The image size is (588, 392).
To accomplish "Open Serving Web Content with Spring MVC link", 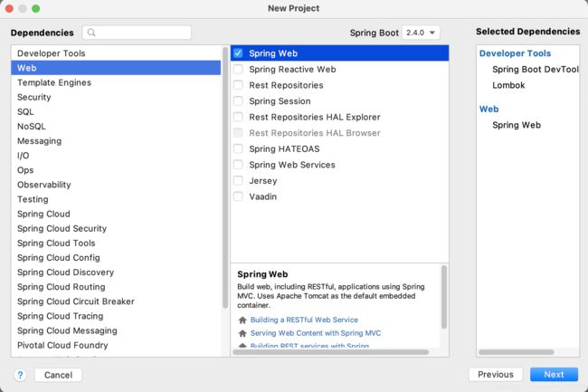I will coord(316,333).
